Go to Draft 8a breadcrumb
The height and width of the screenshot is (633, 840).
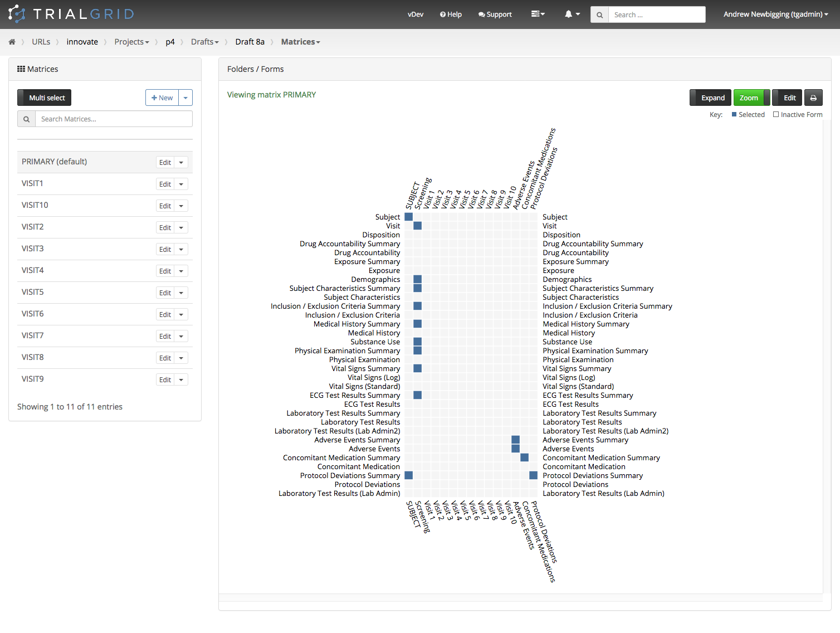250,42
